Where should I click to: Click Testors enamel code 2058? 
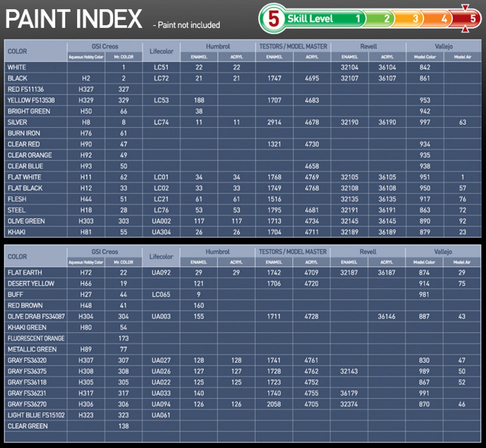click(x=274, y=404)
